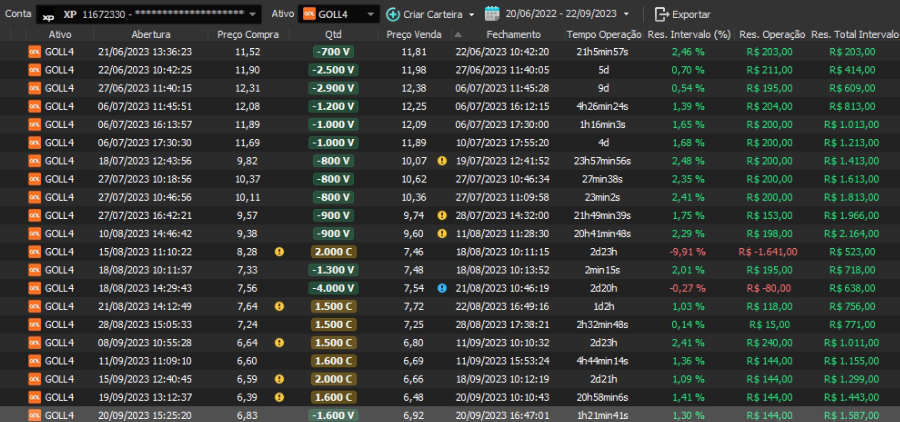This screenshot has height=422, width=900.
Task: Select the -1.641,00 loss operation row
Action: 450,251
